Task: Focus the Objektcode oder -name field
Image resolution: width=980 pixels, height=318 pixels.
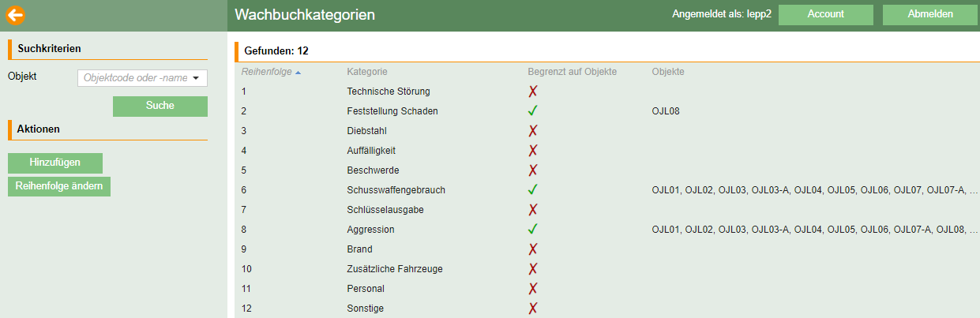Action: 134,78
